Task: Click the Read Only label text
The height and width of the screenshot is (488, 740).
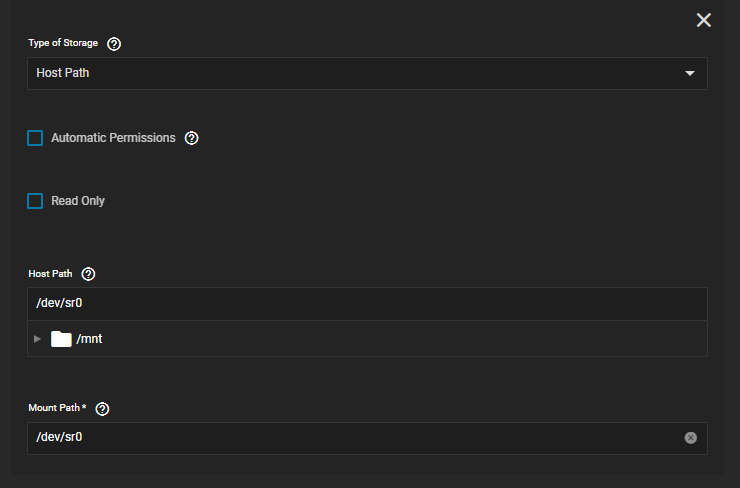Action: click(x=78, y=201)
